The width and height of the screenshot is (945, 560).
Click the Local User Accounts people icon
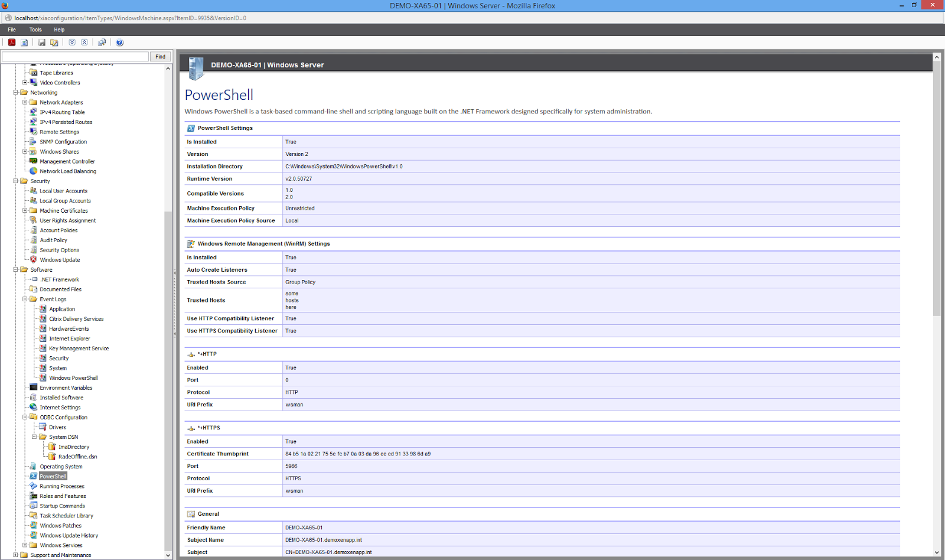(34, 191)
